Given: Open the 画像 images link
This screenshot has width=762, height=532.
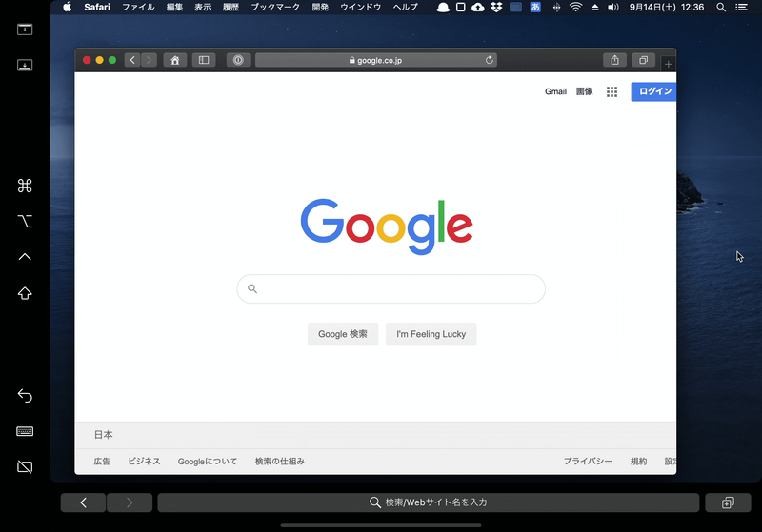Looking at the screenshot, I should click(585, 91).
